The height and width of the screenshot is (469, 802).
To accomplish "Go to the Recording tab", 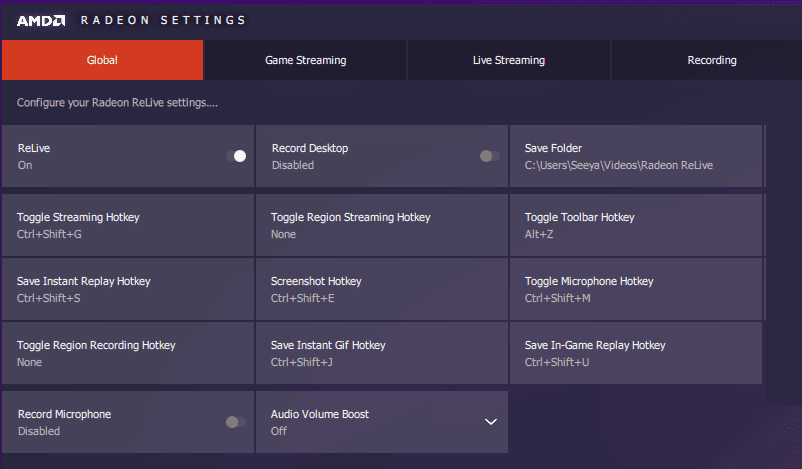I will pyautogui.click(x=711, y=60).
